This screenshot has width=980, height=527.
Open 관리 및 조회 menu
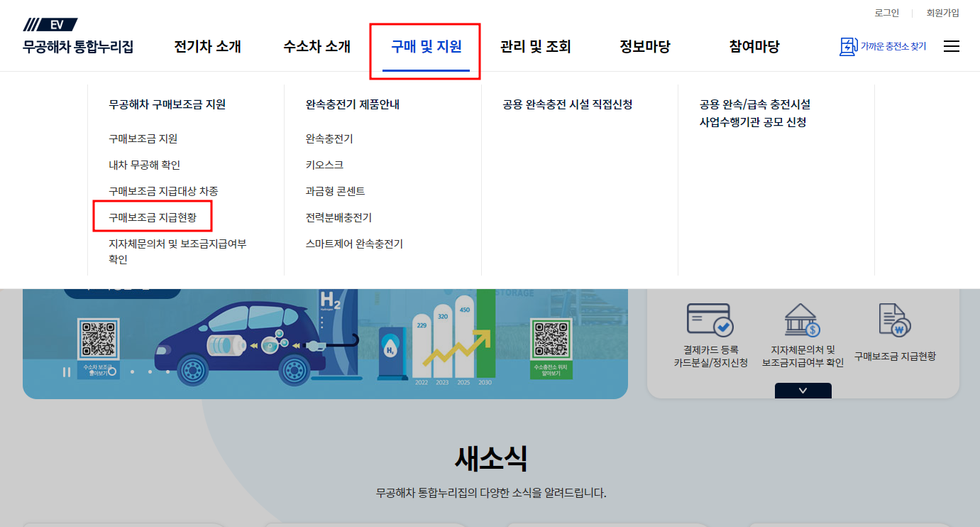(x=536, y=47)
